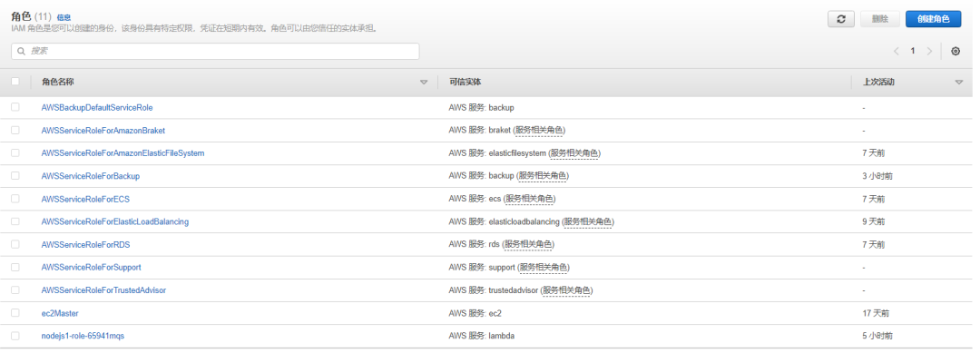Click the 角色名称 column header

tap(57, 83)
